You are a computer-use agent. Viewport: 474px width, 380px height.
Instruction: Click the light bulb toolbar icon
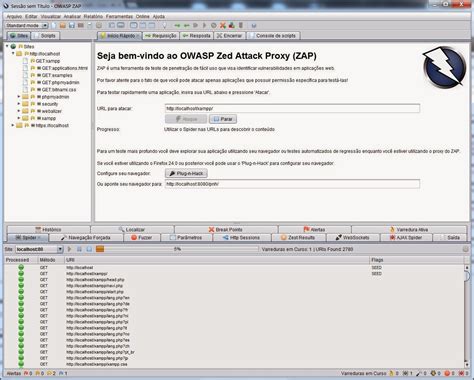tap(164, 25)
